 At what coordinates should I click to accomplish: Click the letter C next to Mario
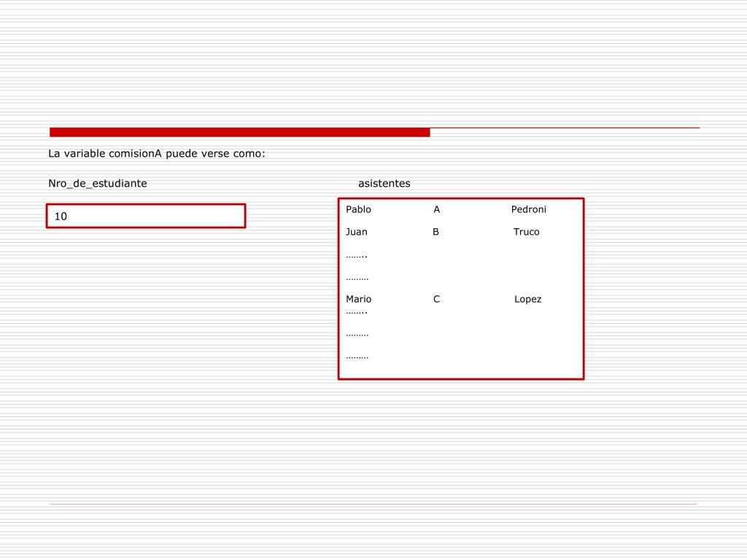click(x=436, y=299)
